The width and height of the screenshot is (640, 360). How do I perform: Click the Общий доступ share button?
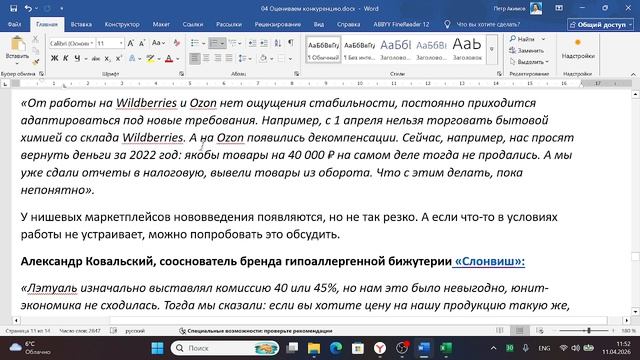[600, 24]
